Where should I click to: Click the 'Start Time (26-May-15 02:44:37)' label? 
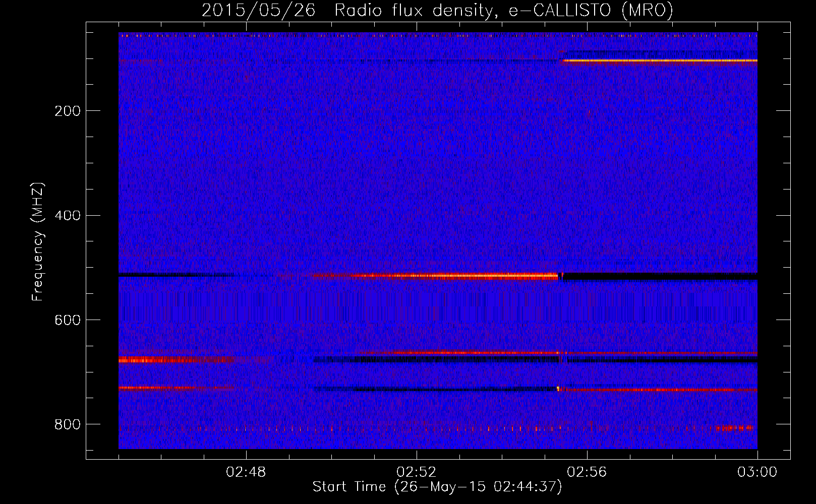coord(437,487)
